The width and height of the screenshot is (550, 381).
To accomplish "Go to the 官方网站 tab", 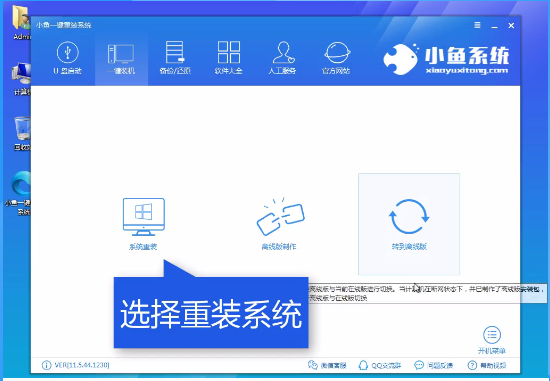I will 336,58.
